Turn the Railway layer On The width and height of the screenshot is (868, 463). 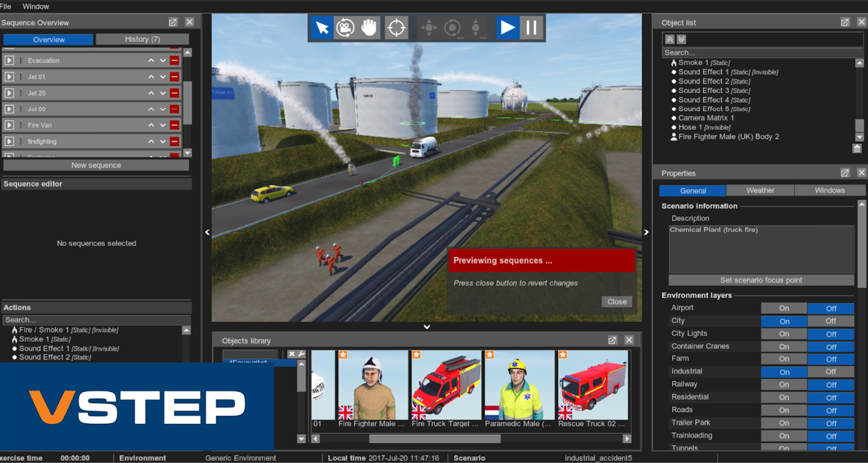click(784, 385)
